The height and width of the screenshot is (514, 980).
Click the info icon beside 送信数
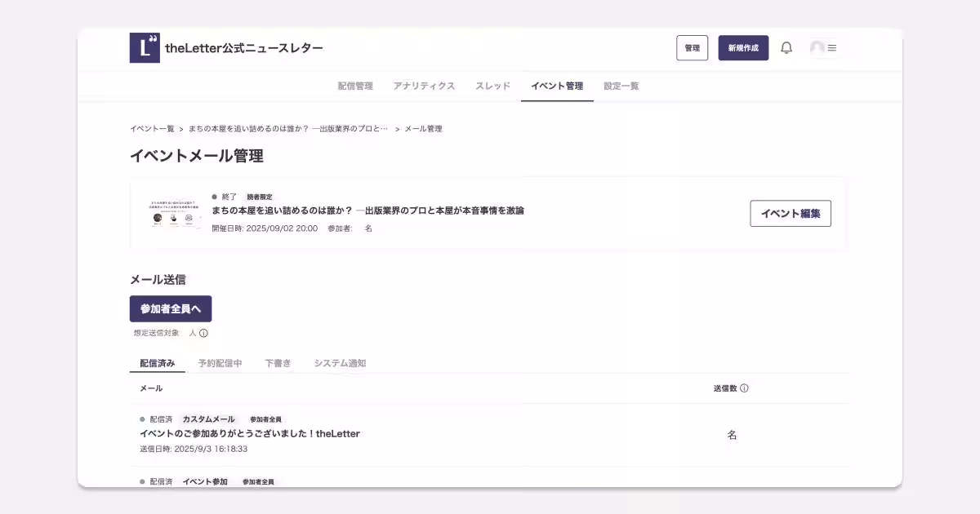coord(743,389)
